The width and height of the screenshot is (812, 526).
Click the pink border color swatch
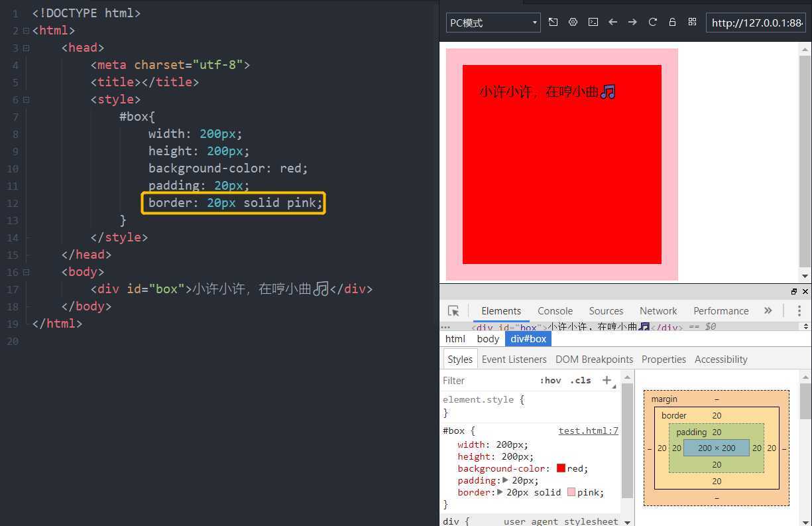coord(571,492)
